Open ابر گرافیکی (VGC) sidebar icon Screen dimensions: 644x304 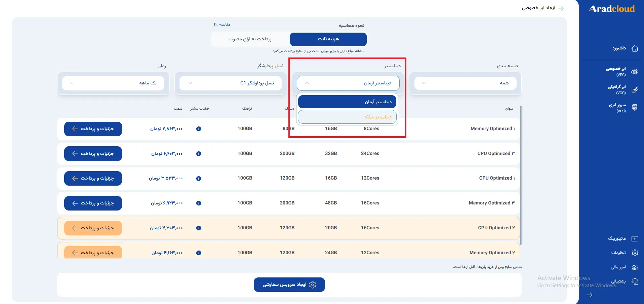(635, 89)
